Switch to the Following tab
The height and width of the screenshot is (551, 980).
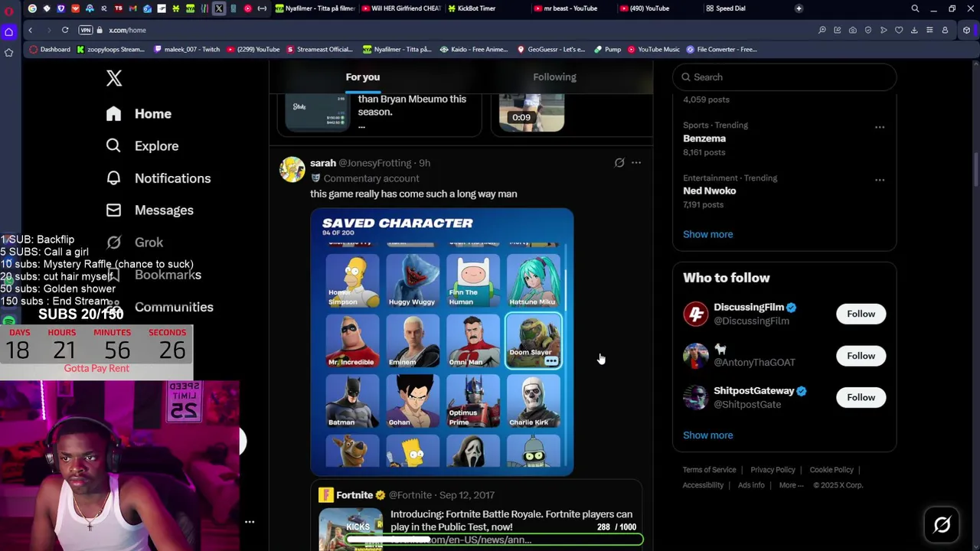click(x=555, y=77)
